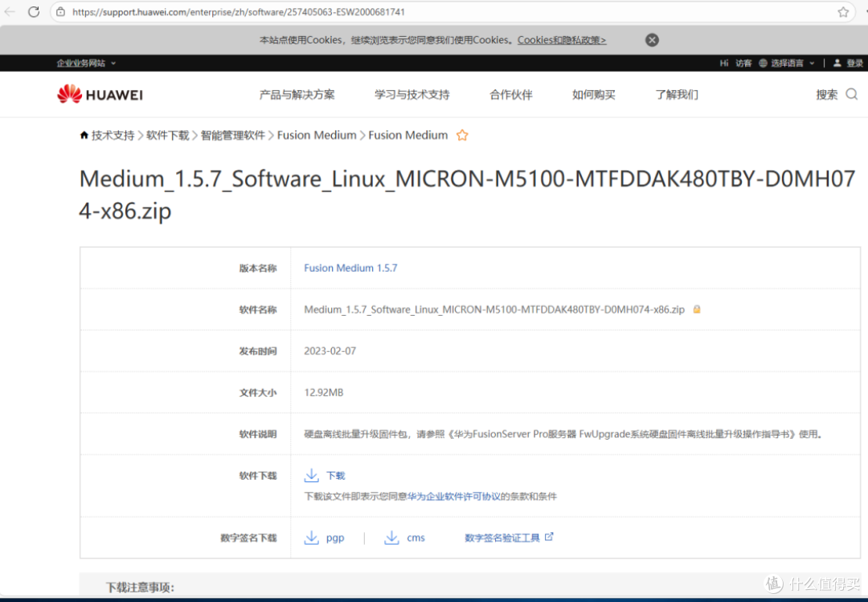
Task: Click the software name Medium_1.5.7 zip text
Action: [494, 309]
